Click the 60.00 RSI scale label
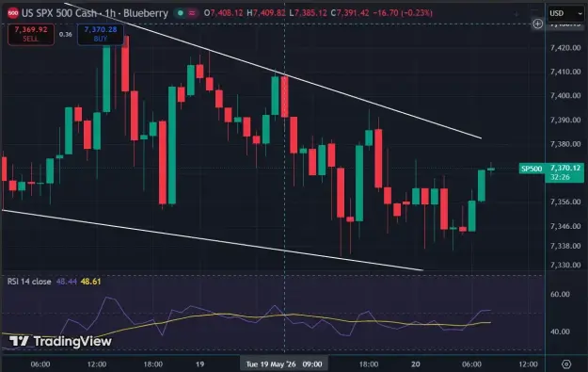Screen dimensions: 588x372 click(x=560, y=294)
